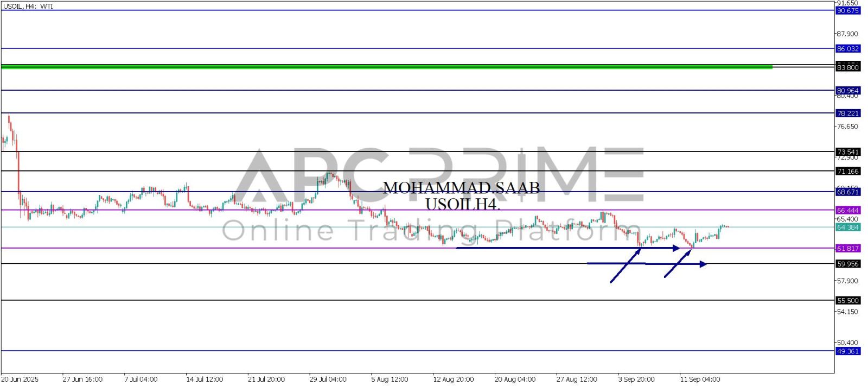Viewport: 868px width, 386px height.
Task: Click the 55.500 price label
Action: pos(847,301)
